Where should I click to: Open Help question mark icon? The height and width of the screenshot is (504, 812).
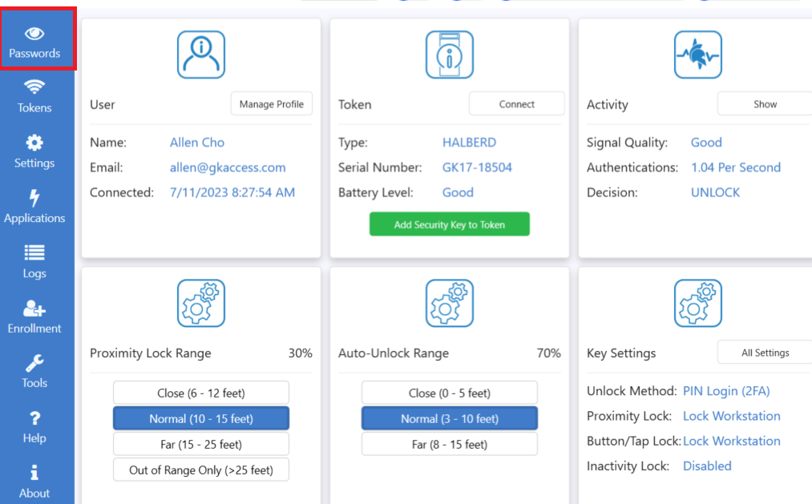pyautogui.click(x=34, y=418)
